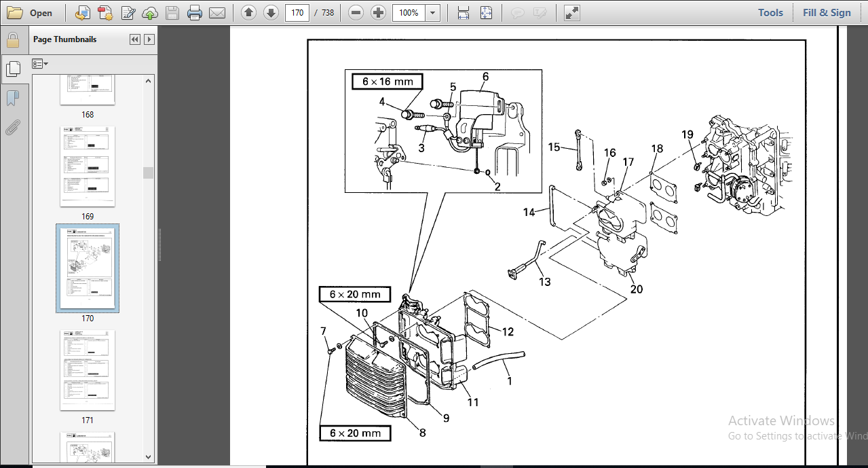Zoom out with the minus button
This screenshot has height=468, width=868.
(356, 13)
